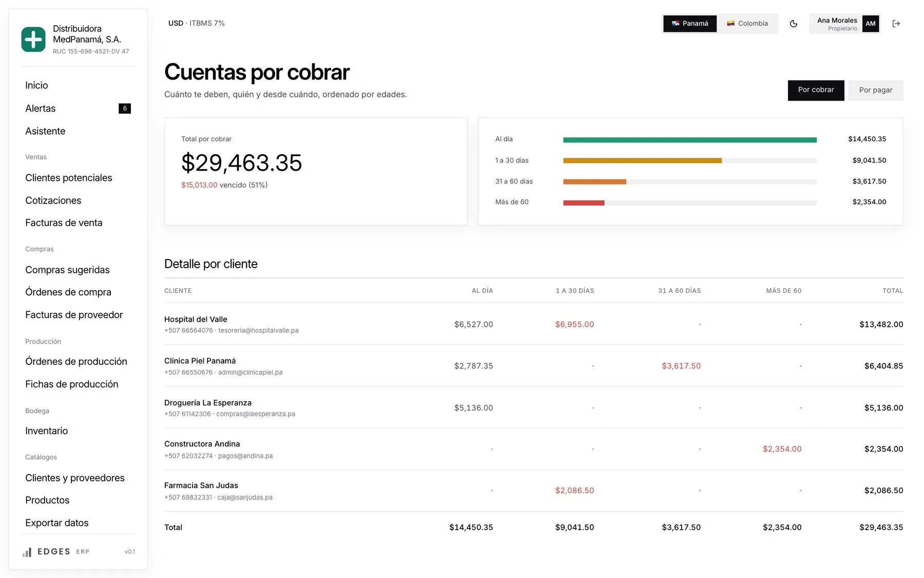Screen dimensions: 924x578
Task: Click the 1 A 30 DÍAS column header
Action: coord(574,291)
